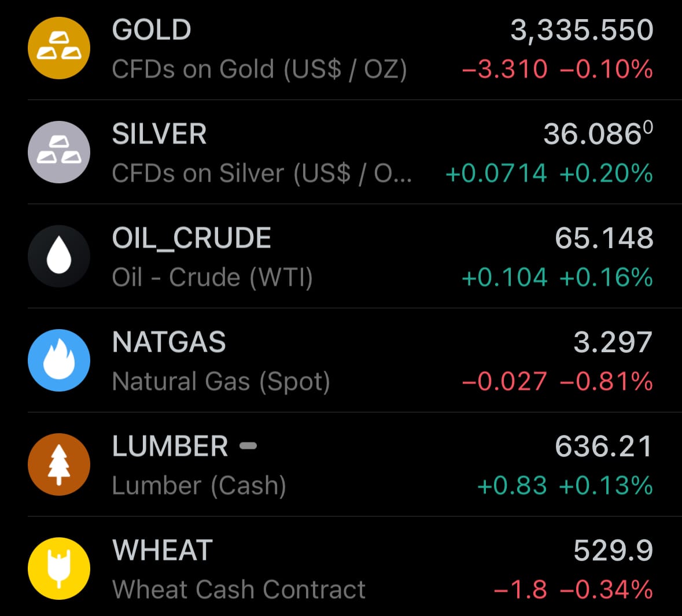Tap Lumber (Cash) description text

199,485
